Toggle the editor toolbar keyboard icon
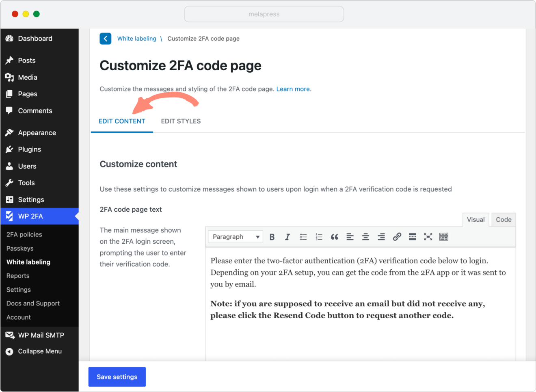536x392 pixels. [x=444, y=237]
